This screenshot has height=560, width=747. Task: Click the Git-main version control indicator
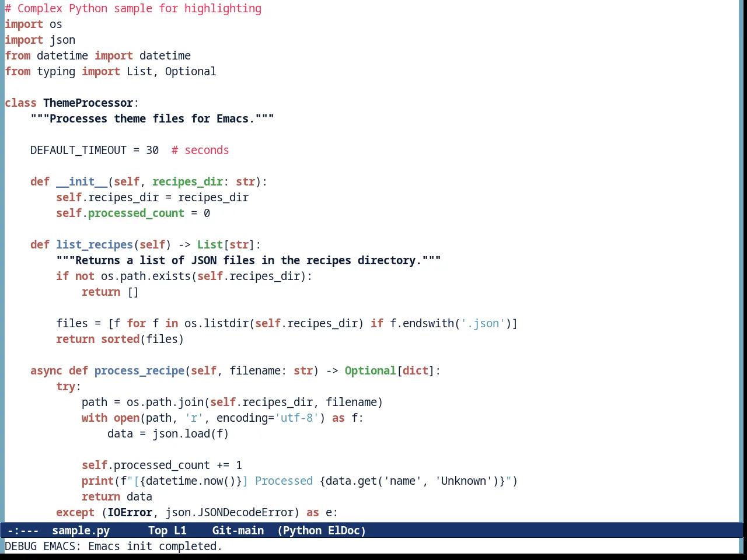238,530
